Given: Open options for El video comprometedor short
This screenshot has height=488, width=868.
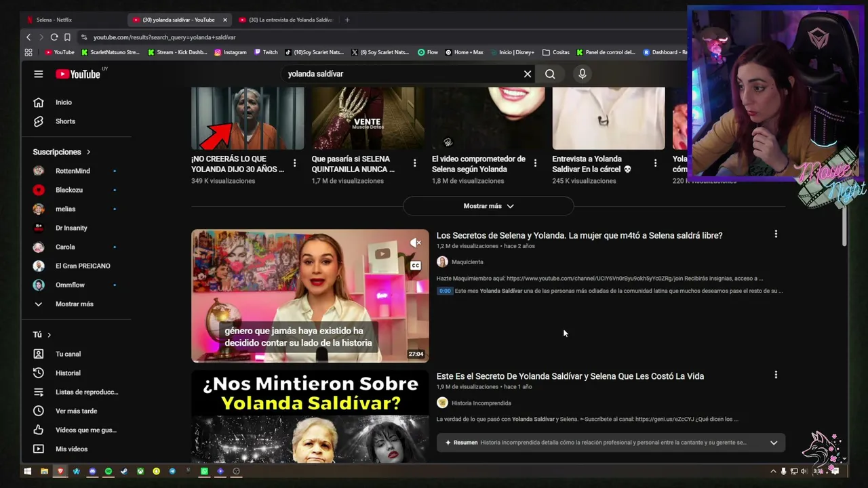Looking at the screenshot, I should click(x=535, y=163).
